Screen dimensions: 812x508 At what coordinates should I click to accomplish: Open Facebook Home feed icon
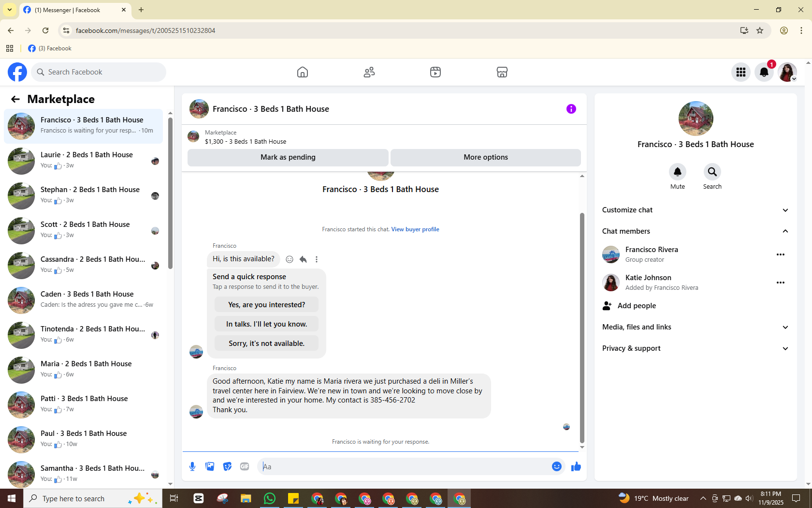pyautogui.click(x=303, y=72)
